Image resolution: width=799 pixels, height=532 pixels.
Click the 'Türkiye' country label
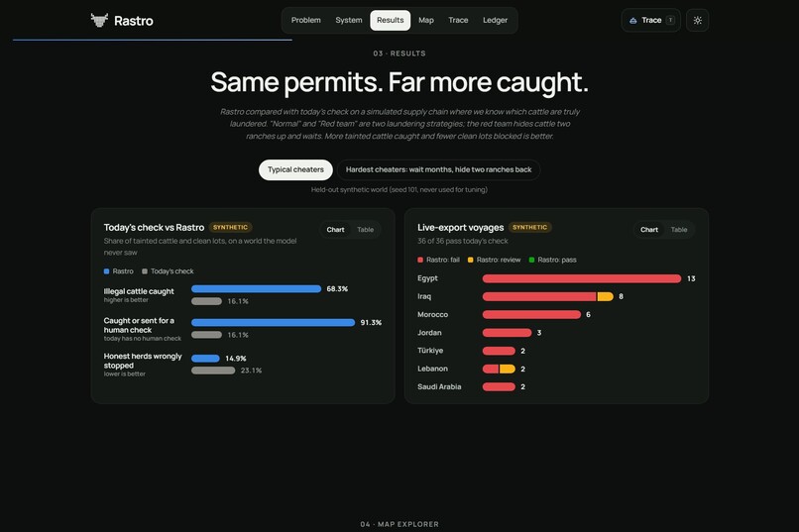click(x=430, y=351)
